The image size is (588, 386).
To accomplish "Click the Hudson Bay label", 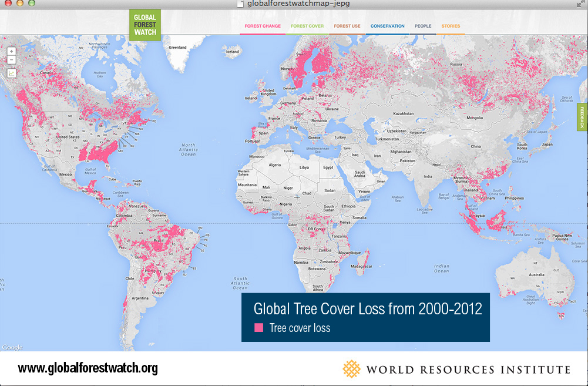I will (x=100, y=74).
